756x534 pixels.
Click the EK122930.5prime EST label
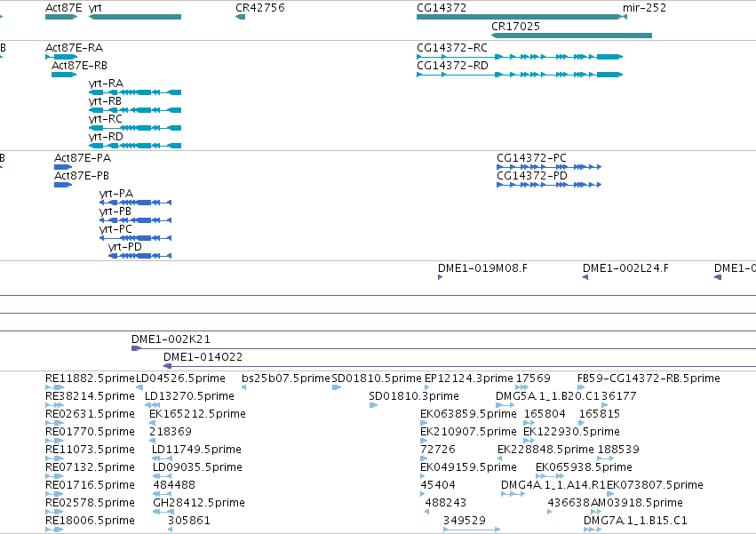point(571,432)
